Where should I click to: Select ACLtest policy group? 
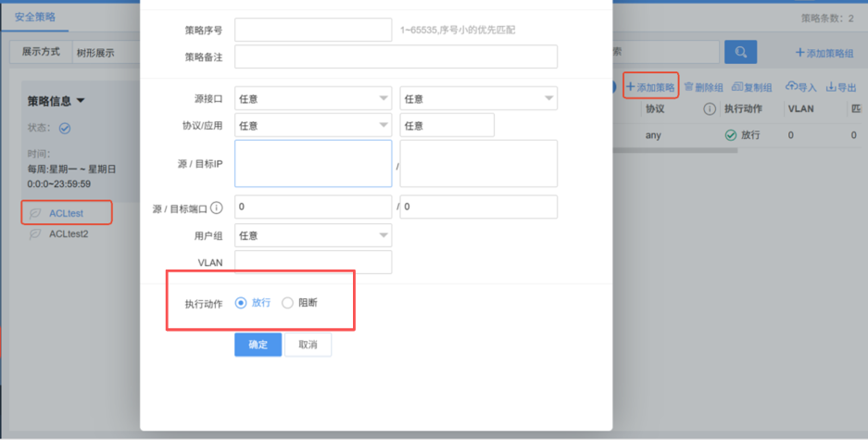pos(67,213)
